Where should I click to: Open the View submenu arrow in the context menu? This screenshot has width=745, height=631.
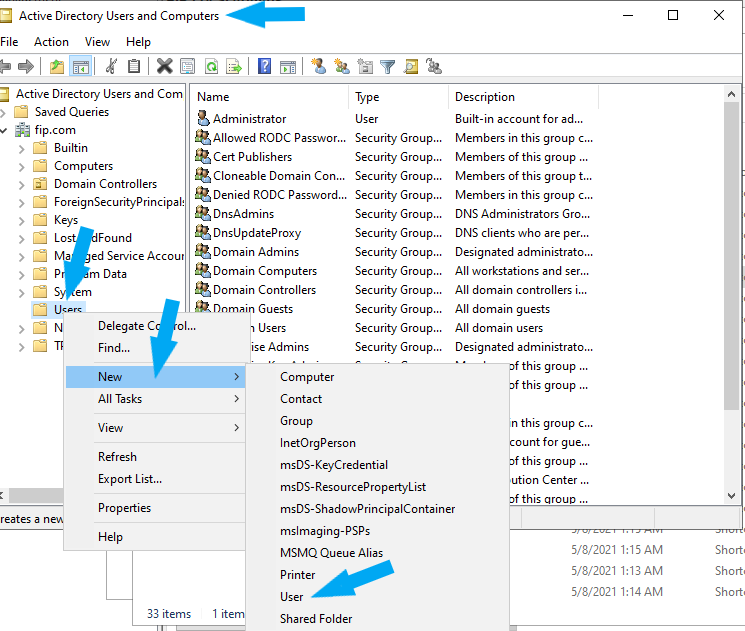pos(237,428)
